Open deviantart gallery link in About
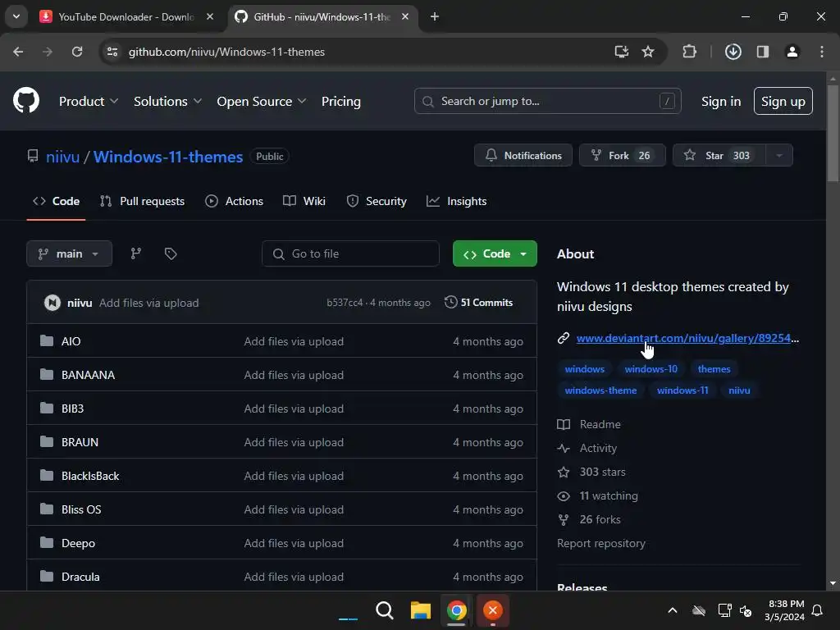 [x=687, y=338]
